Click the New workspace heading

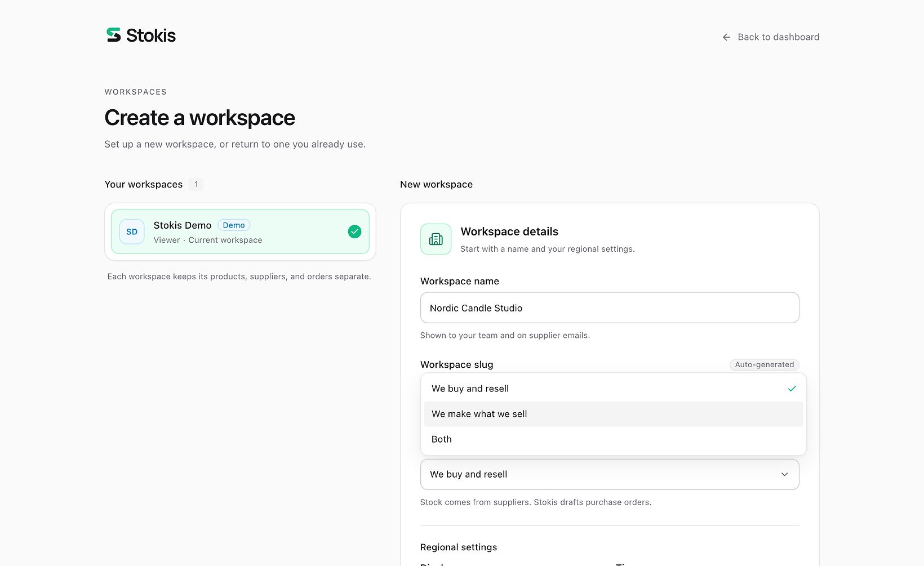coord(437,185)
